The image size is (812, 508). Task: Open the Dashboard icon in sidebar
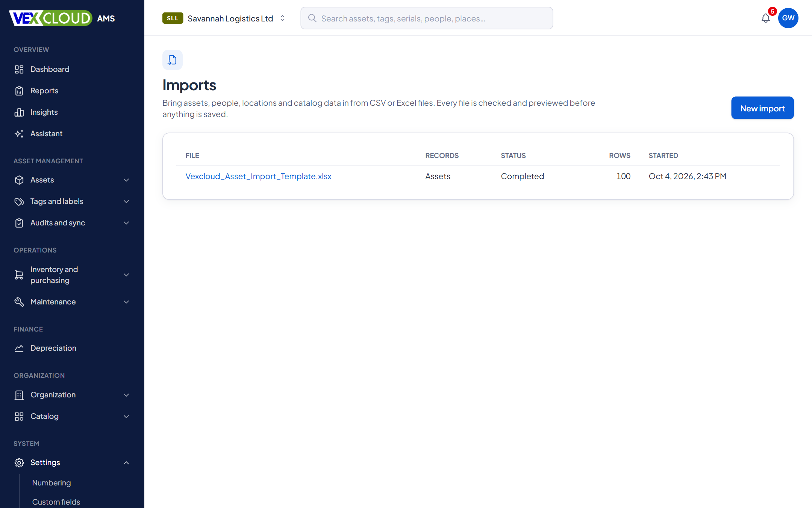(19, 69)
